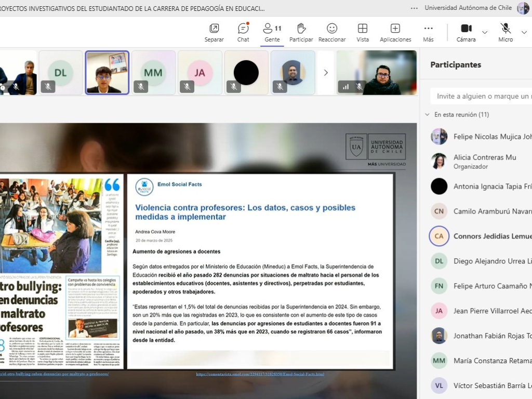Click the signal strength icon on self video

(x=345, y=87)
